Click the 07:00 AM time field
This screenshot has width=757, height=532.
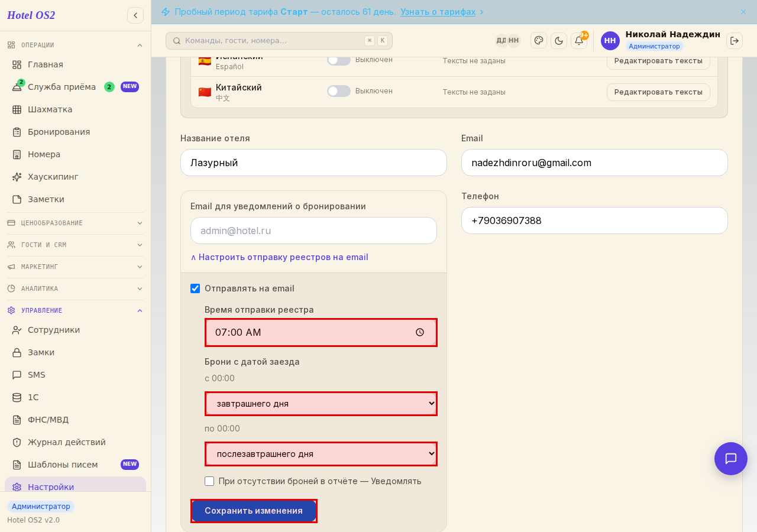tap(321, 332)
